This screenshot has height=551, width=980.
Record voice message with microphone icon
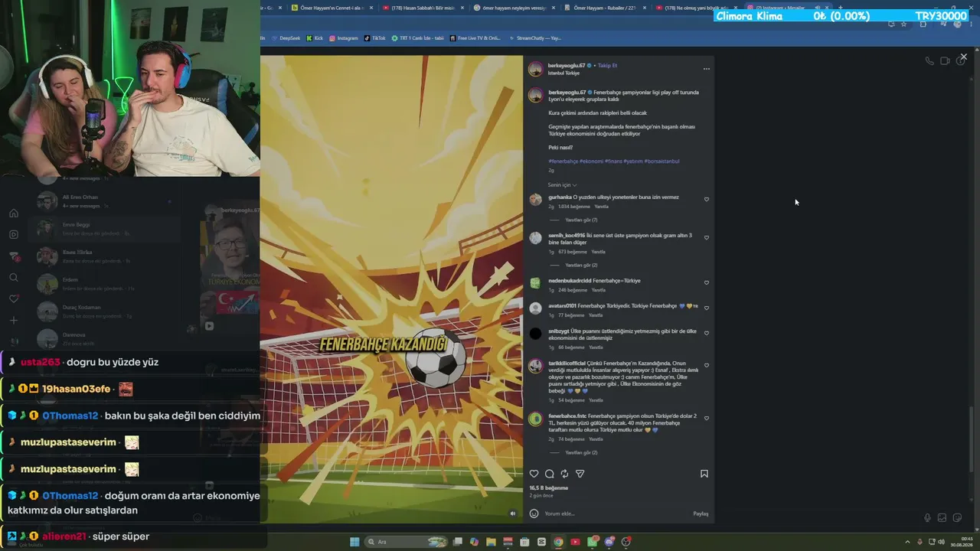coord(927,518)
